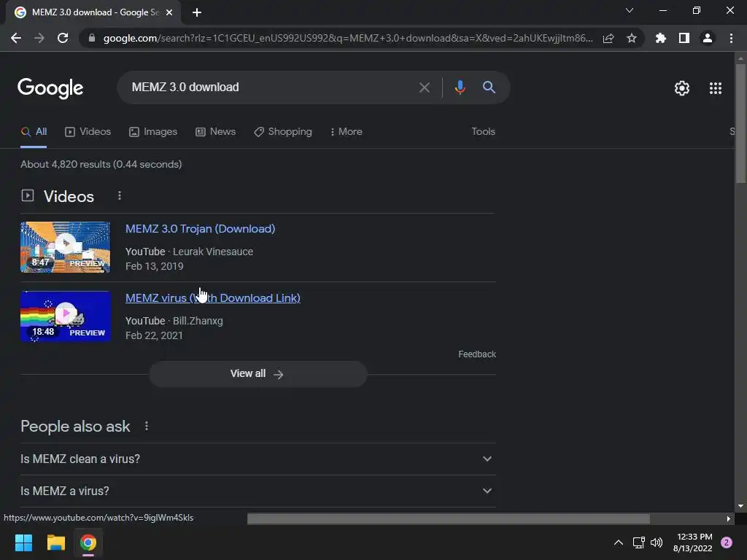Open Chrome extensions puzzle icon
The image size is (747, 560).
pyautogui.click(x=661, y=38)
